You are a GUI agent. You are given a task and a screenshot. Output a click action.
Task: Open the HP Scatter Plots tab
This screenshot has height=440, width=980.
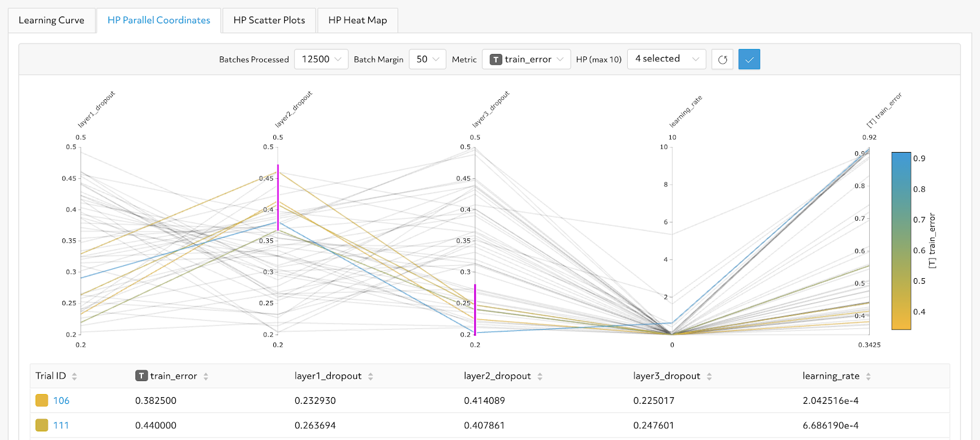pos(269,20)
